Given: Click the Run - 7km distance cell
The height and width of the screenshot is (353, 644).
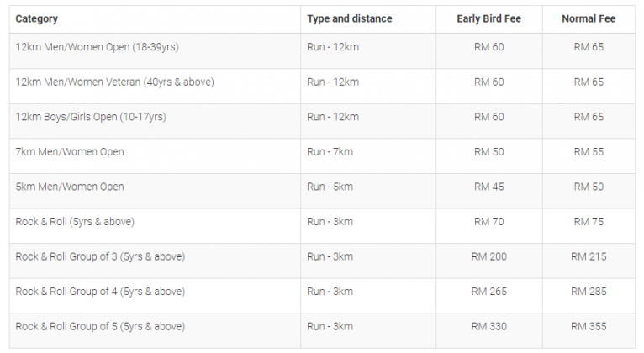Looking at the screenshot, I should (x=330, y=152).
